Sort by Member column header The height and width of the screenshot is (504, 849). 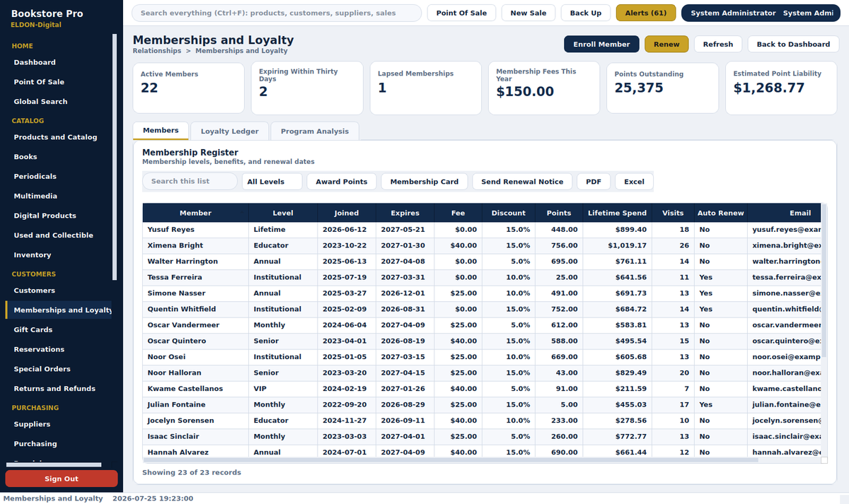(195, 213)
